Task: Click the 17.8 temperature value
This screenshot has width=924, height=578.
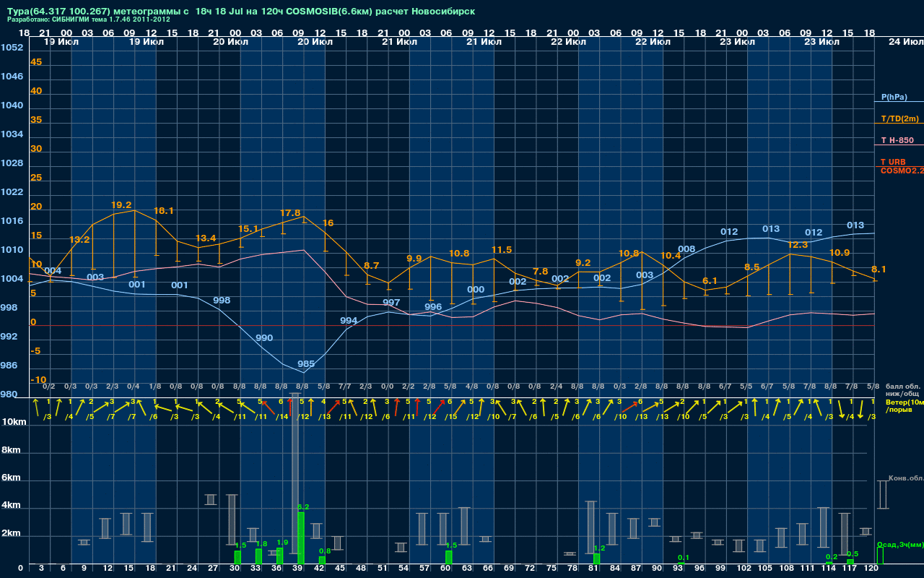Action: [x=289, y=213]
